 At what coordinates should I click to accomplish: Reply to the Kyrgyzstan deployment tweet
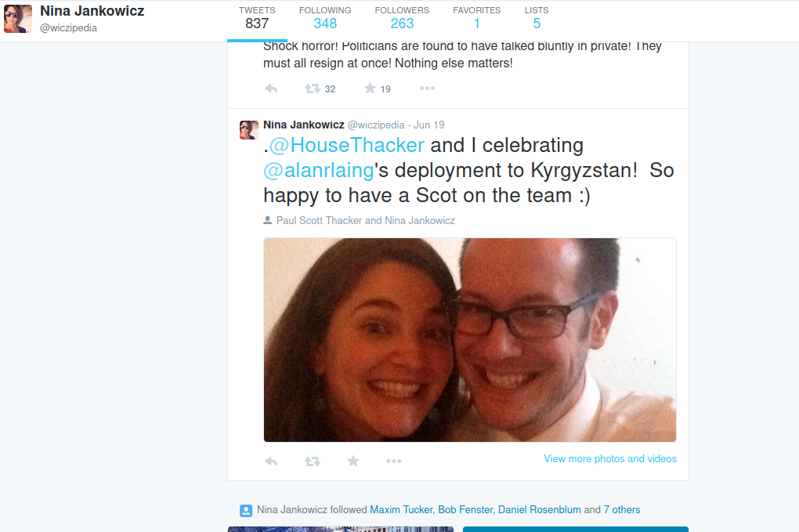(x=271, y=461)
